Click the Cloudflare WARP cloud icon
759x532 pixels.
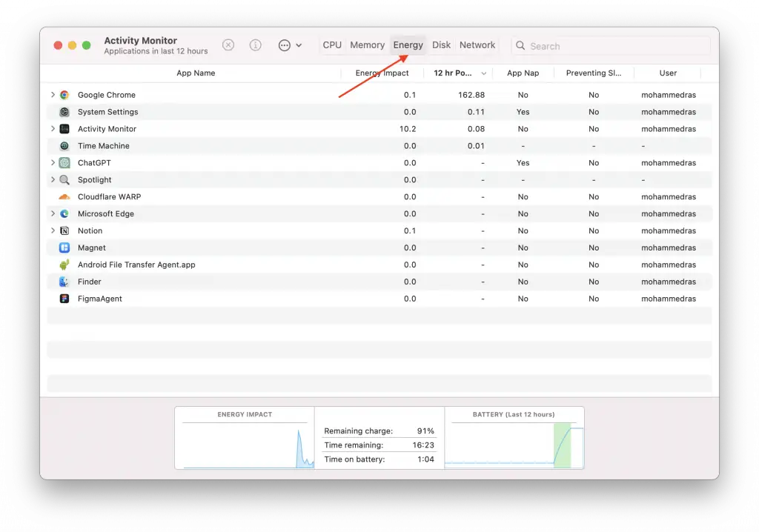[64, 196]
